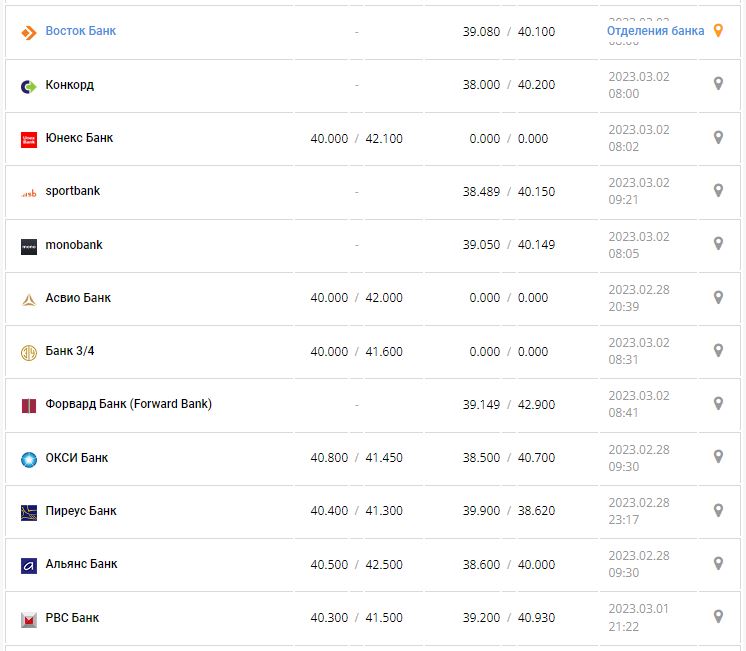
Task: Click the Банк 3/4 location pin icon
Action: click(717, 350)
